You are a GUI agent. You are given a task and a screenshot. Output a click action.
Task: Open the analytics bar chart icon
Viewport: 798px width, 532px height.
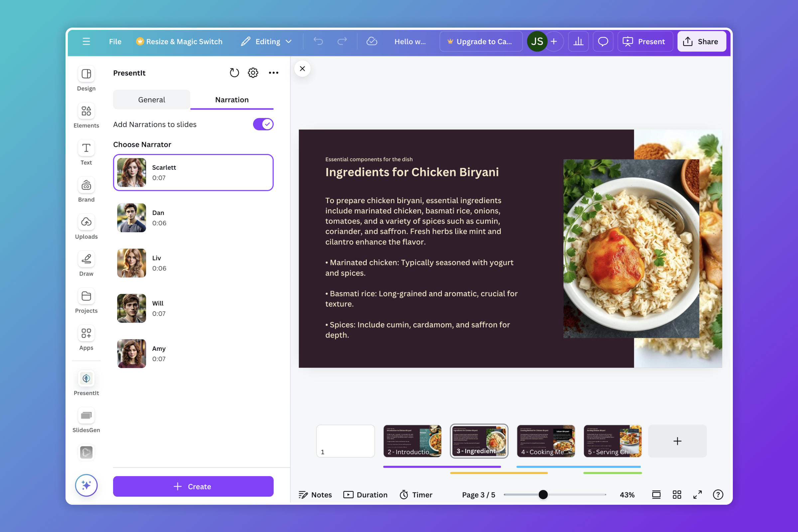pyautogui.click(x=578, y=41)
